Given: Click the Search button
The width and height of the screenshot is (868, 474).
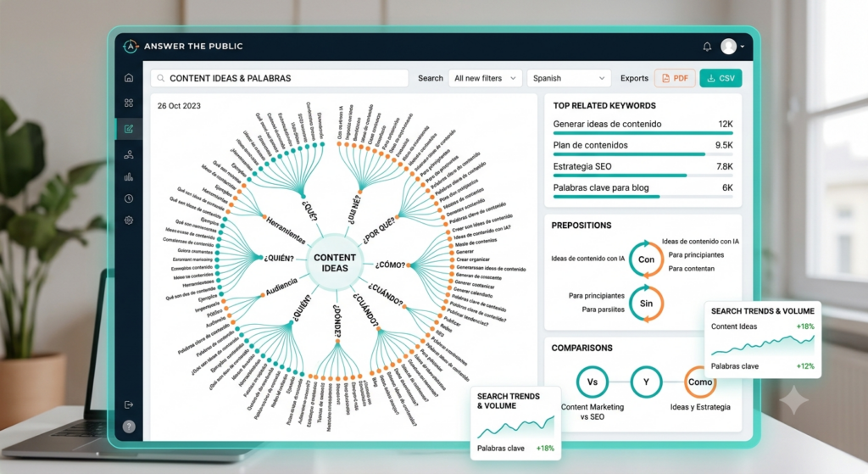Looking at the screenshot, I should [x=430, y=78].
